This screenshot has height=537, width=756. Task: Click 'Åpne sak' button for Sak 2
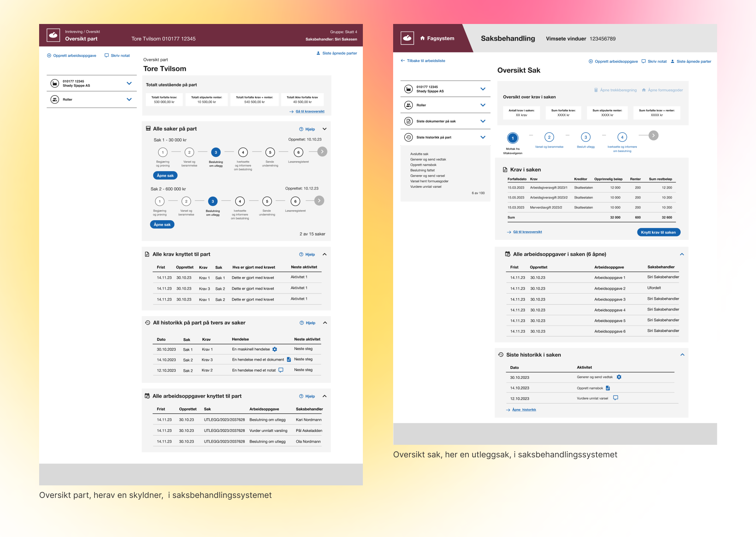[x=162, y=225]
